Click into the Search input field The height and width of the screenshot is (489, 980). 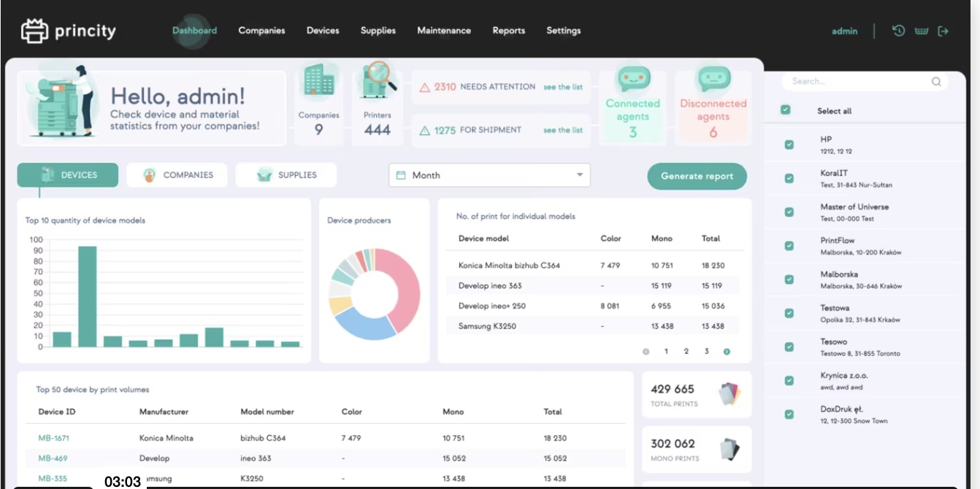(x=854, y=82)
